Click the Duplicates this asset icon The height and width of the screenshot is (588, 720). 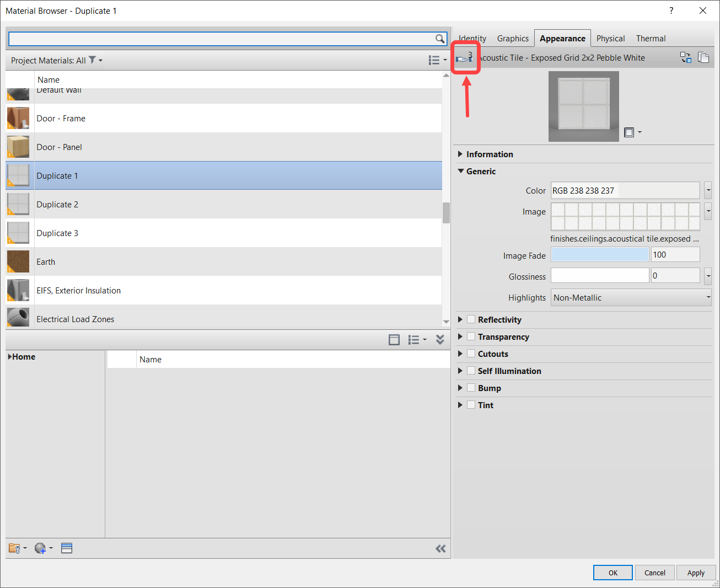click(x=703, y=57)
